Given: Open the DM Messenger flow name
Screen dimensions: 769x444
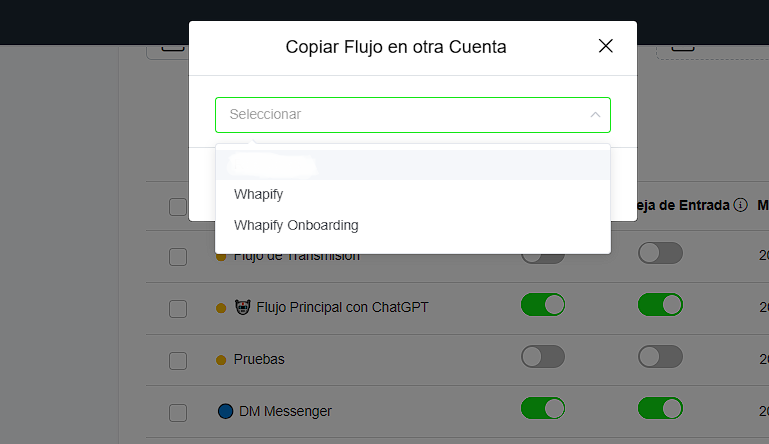Looking at the screenshot, I should (x=285, y=411).
